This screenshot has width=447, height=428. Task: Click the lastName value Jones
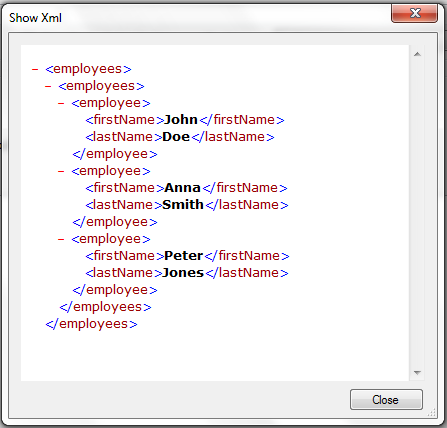(183, 273)
